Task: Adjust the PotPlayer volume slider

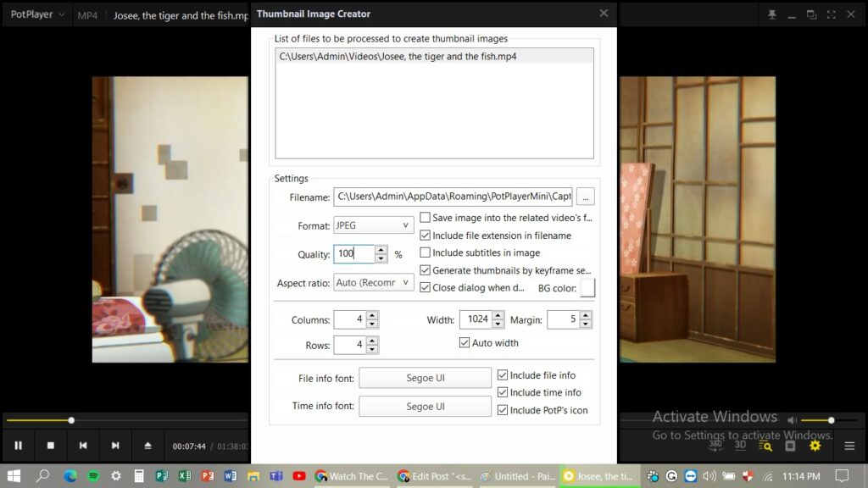Action: pos(831,420)
